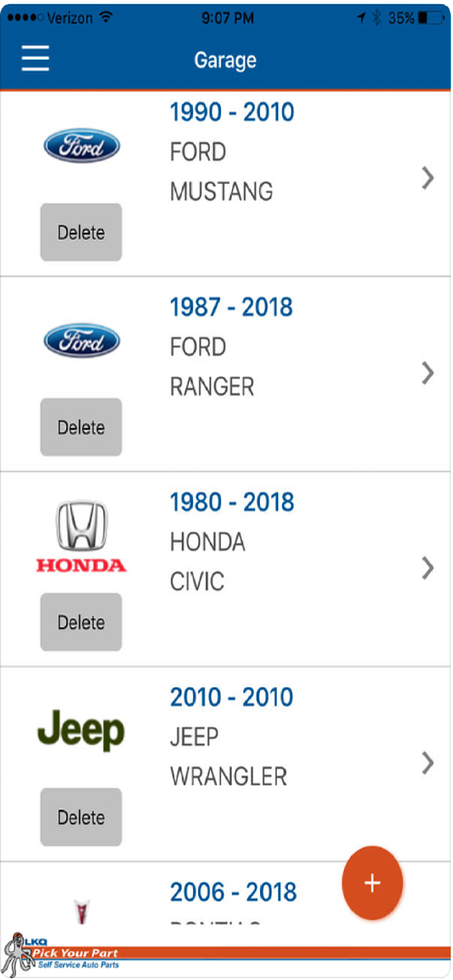The width and height of the screenshot is (453, 980).
Task: Tap the orange add vehicle plus button
Action: [372, 883]
